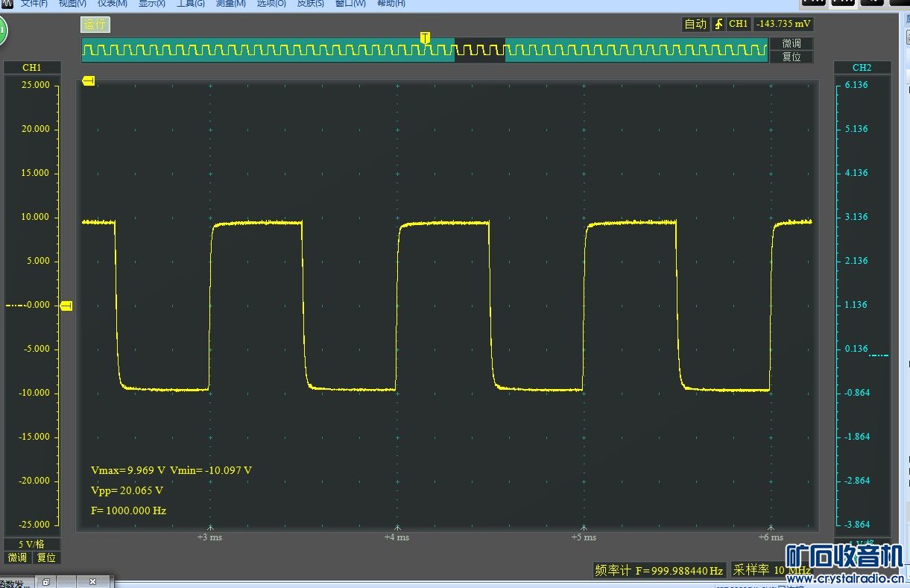Toggle the 运行 run state button
Image resolution: width=910 pixels, height=588 pixels.
click(95, 25)
